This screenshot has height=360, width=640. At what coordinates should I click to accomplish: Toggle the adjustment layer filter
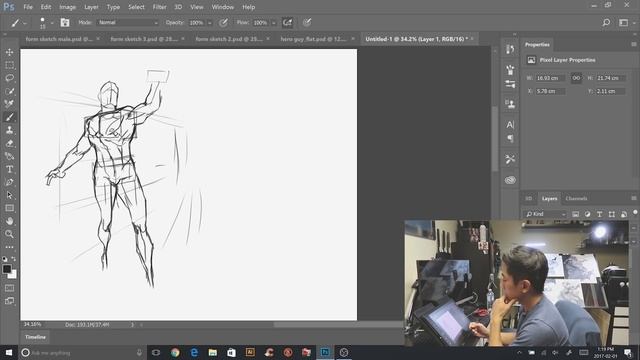pos(587,214)
